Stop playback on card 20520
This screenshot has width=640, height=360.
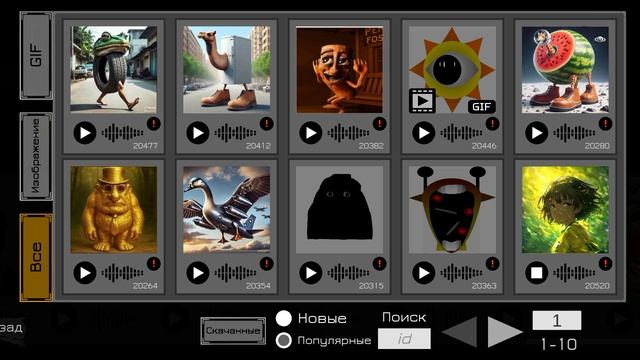point(536,273)
